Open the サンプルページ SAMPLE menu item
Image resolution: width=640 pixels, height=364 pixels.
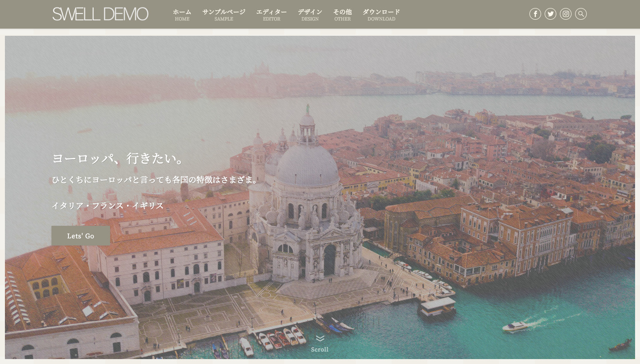coord(224,15)
